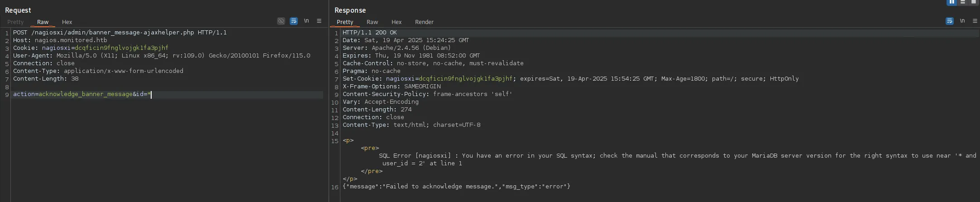
Task: Click the hide non-printable eye icon in Request
Action: click(281, 21)
